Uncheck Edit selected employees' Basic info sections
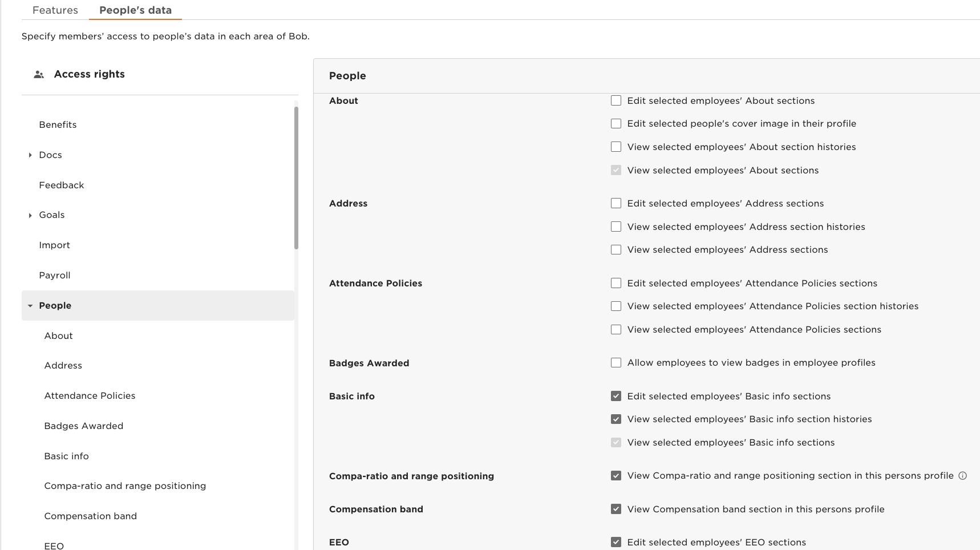 pyautogui.click(x=616, y=397)
